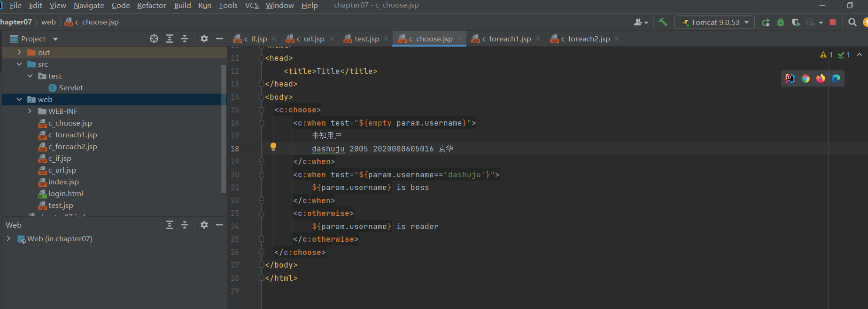Image resolution: width=868 pixels, height=309 pixels.
Task: Close the c_url.jsp editor tab
Action: pyautogui.click(x=332, y=39)
